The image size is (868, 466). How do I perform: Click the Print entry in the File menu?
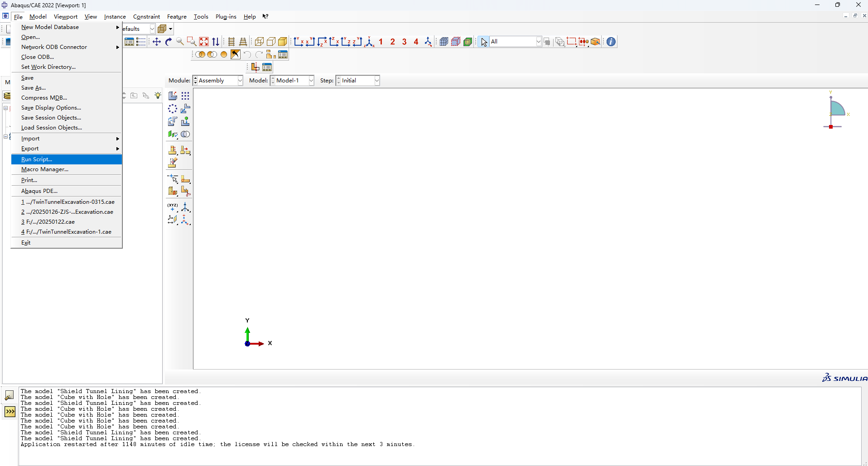point(67,180)
